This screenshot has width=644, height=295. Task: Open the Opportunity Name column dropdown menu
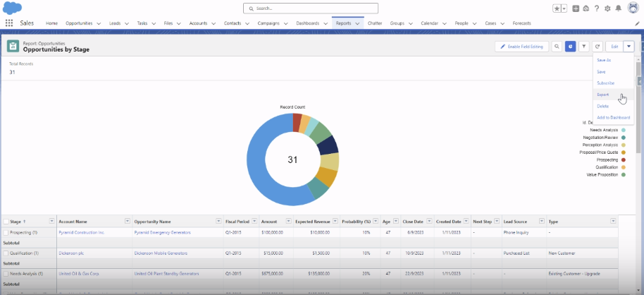coord(219,221)
